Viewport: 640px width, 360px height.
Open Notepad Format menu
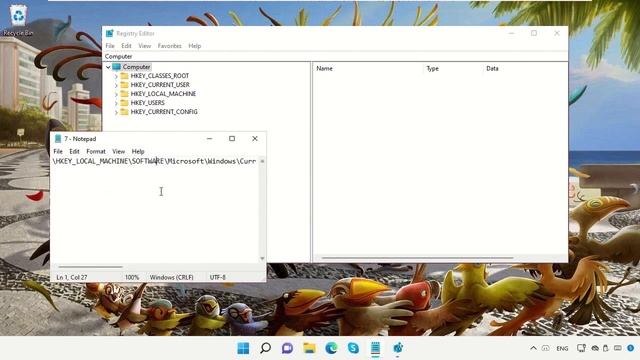click(96, 151)
